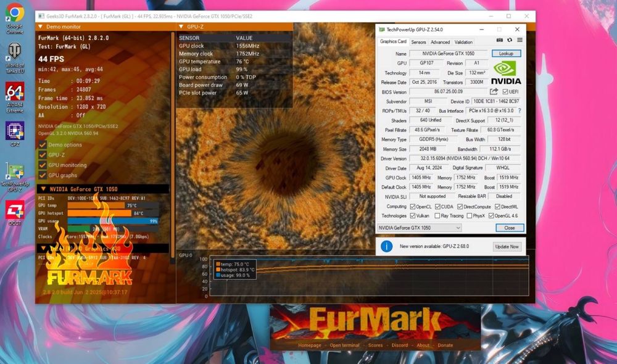Toggle the UEFI checkbox
617x364 pixels.
[505, 92]
